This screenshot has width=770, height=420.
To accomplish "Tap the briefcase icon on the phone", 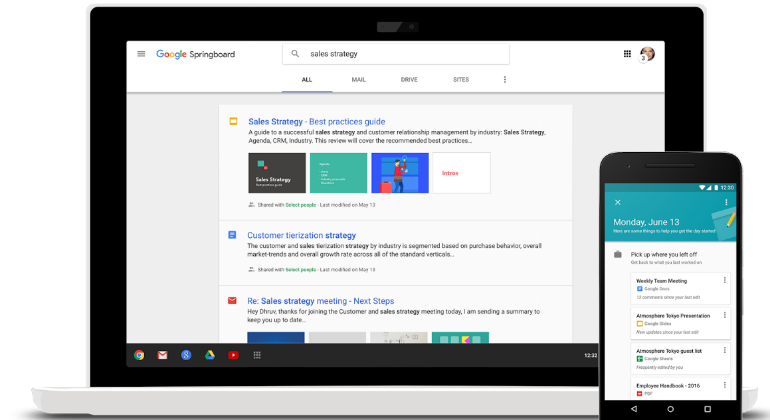I will 618,254.
